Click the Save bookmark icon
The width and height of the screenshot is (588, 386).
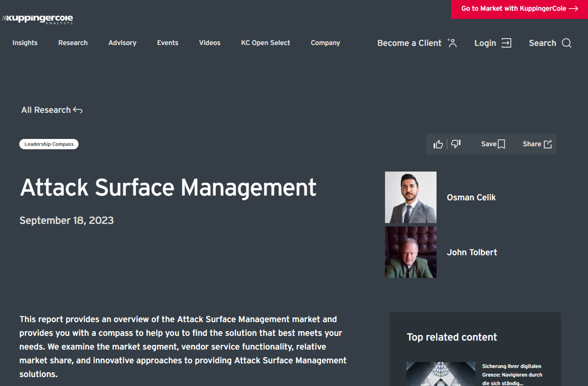(x=501, y=144)
